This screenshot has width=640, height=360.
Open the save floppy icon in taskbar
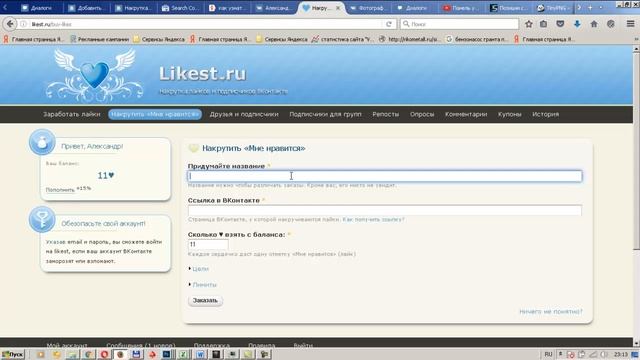(136, 354)
